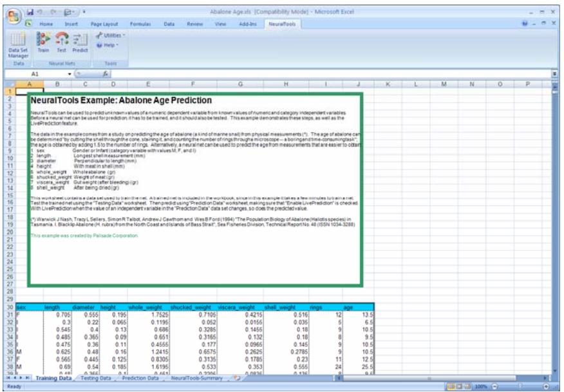Image resolution: width=564 pixels, height=392 pixels.
Task: Open the NeuralTools Utilities menu
Action: click(x=111, y=34)
